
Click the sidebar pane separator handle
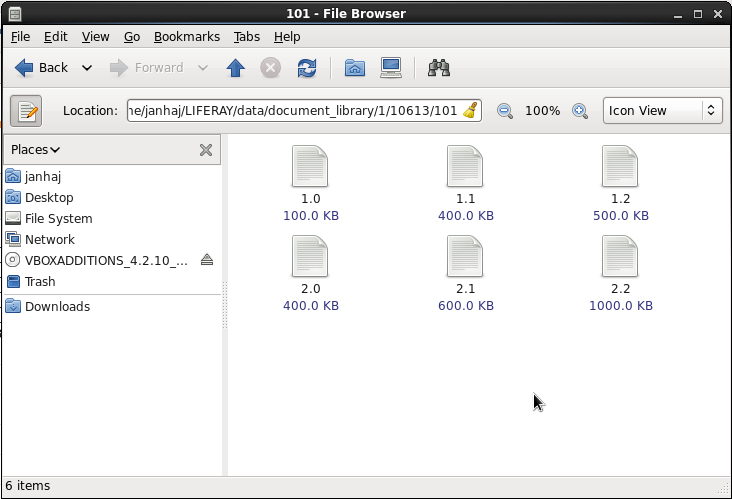(x=225, y=305)
